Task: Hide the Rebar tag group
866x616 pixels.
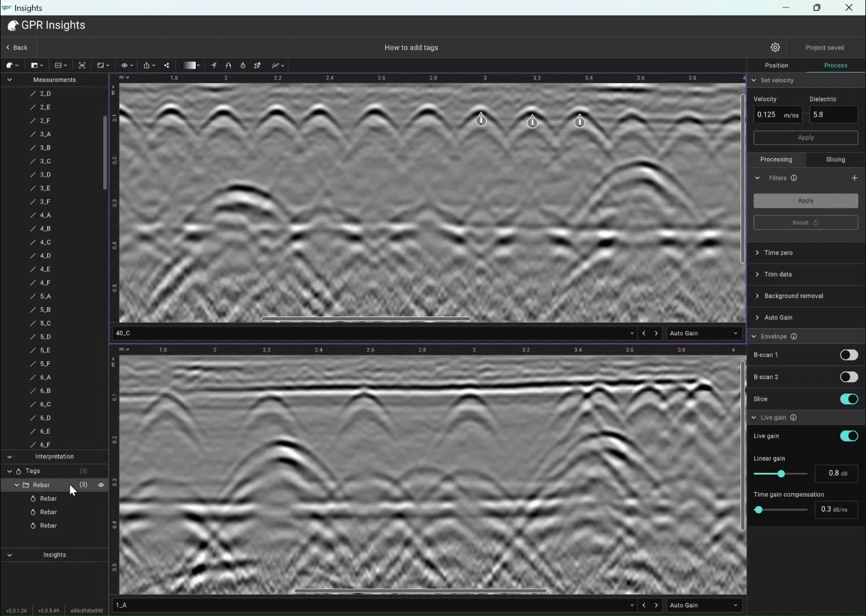Action: coord(101,485)
